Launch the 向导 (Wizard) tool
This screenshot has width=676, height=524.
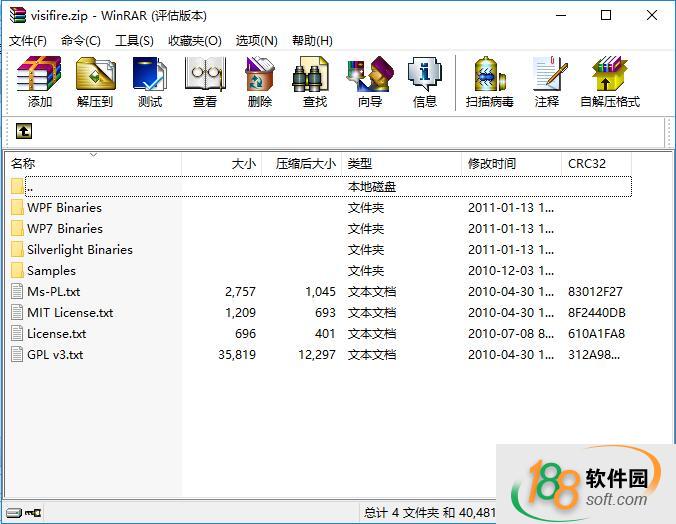point(370,80)
